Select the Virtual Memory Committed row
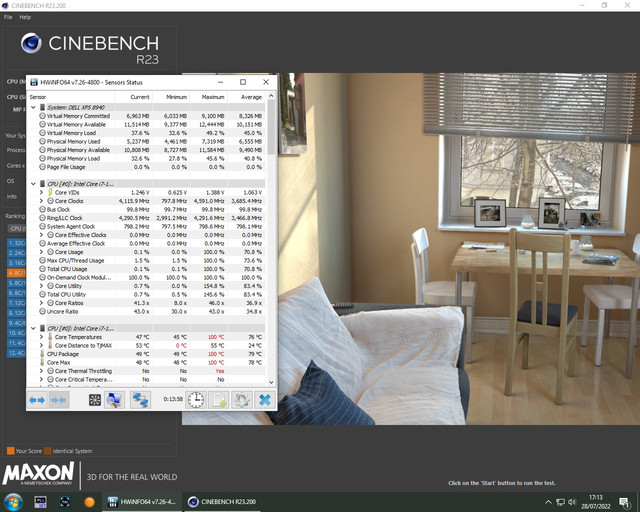640x512 pixels. (x=146, y=116)
